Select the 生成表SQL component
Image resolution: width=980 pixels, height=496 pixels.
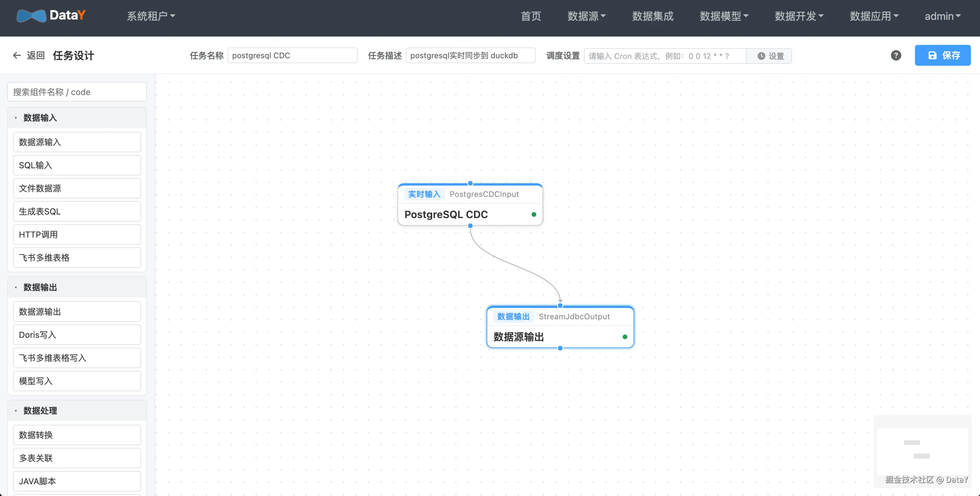coord(77,212)
